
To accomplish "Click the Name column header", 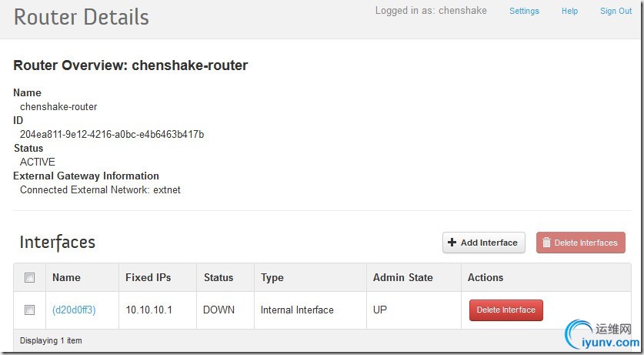I will click(66, 277).
